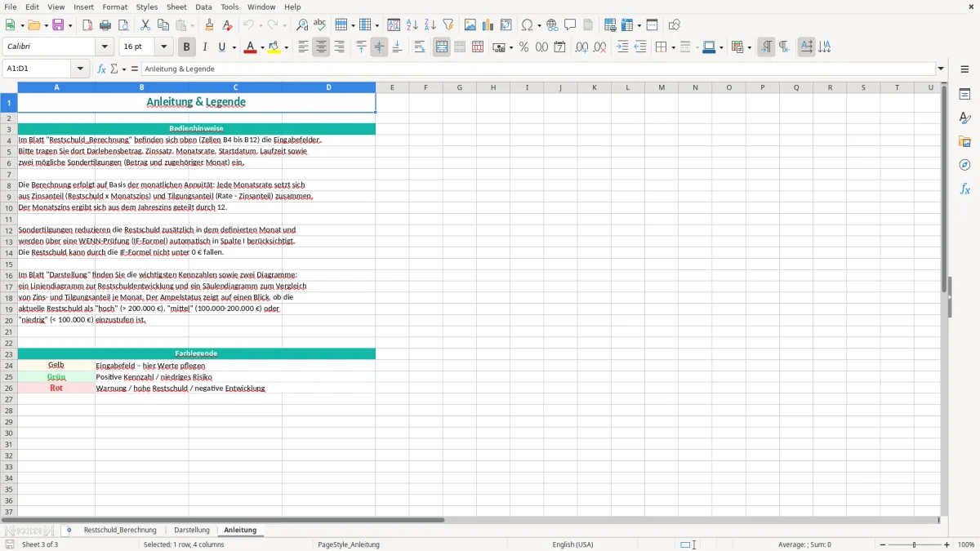Toggle Underline formatting
This screenshot has height=551, width=980.
tap(220, 47)
